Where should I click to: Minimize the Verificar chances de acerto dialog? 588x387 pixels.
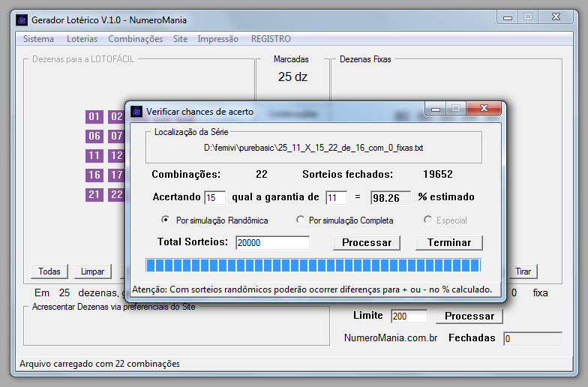tap(435, 109)
